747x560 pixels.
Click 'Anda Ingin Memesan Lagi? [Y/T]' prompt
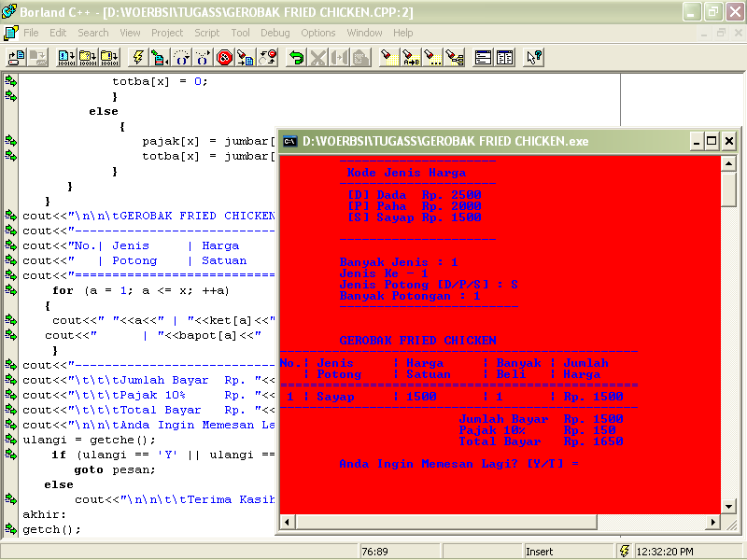(451, 463)
